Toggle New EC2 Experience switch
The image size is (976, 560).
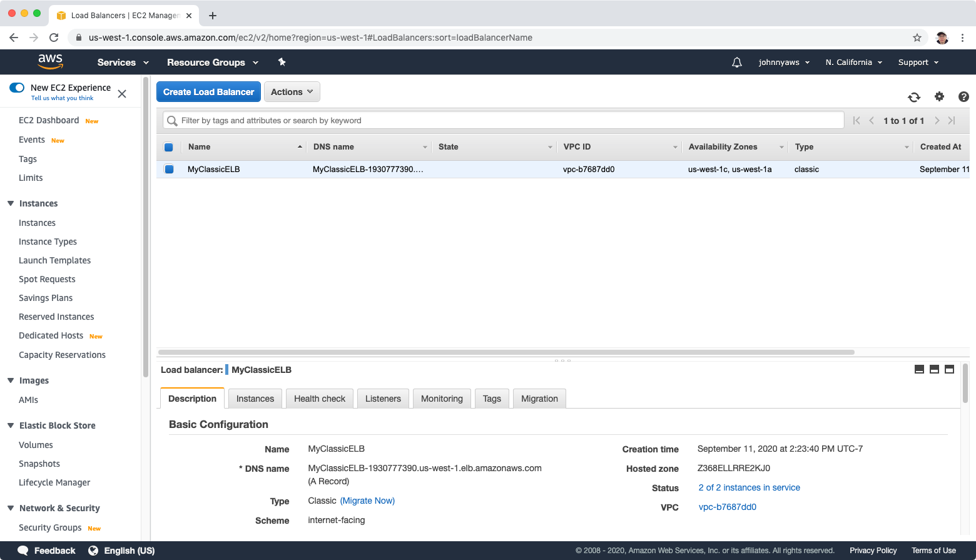(x=17, y=88)
